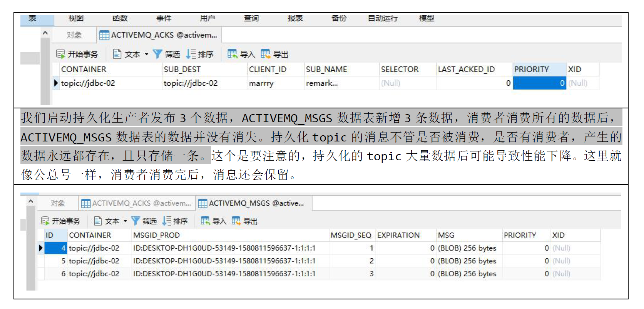644x309 pixels.
Task: Select the ID cell with value 6
Action: pos(56,274)
